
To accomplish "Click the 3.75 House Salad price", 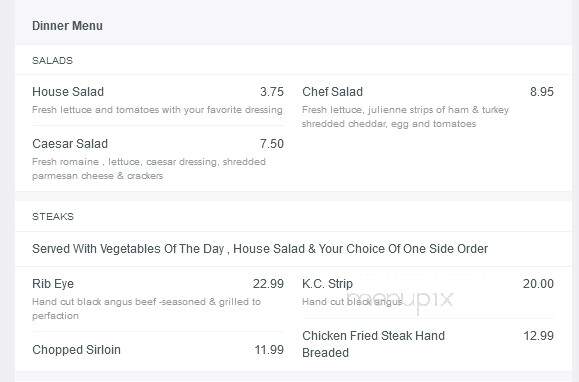I will click(272, 92).
